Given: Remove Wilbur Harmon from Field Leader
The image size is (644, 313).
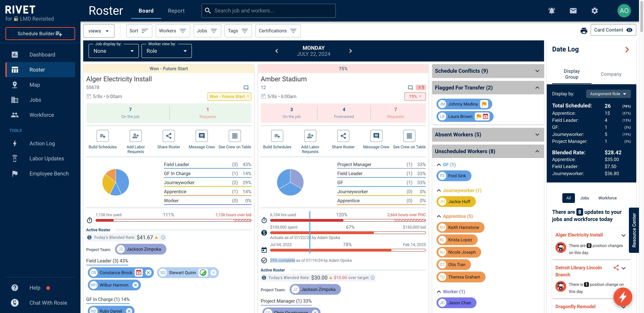Looking at the screenshot, I should [x=135, y=285].
